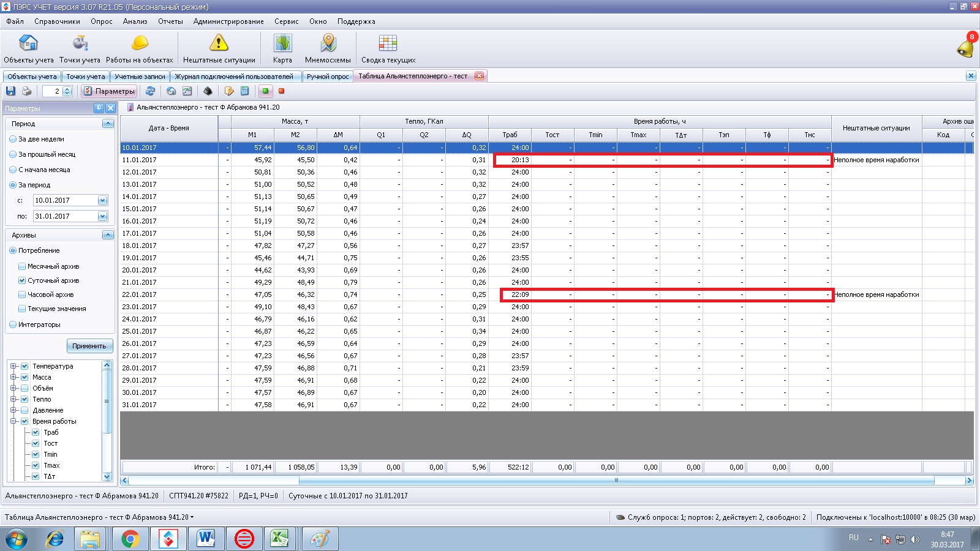Viewport: 980px width, 551px height.
Task: Click the black weight icon in the toolbar
Action: (x=208, y=91)
